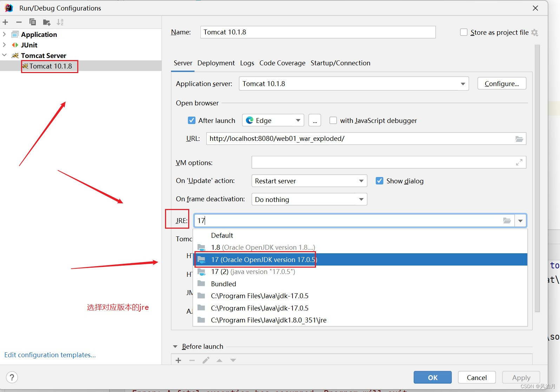Remove the Before launch task

click(x=192, y=360)
